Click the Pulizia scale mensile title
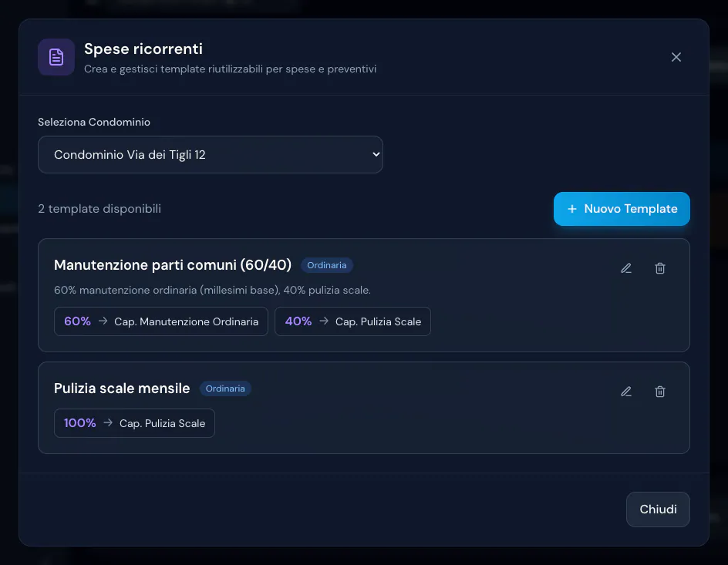This screenshot has width=728, height=565. coord(122,388)
